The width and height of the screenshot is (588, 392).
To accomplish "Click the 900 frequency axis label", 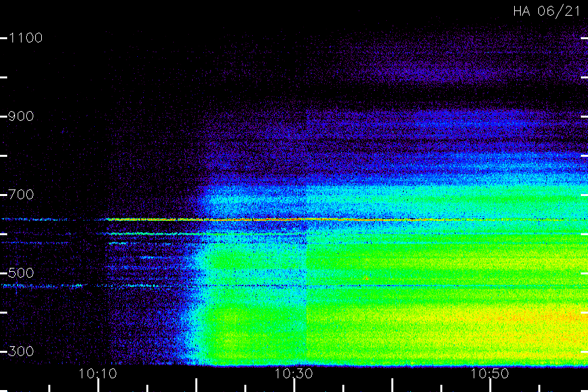I will pos(21,116).
